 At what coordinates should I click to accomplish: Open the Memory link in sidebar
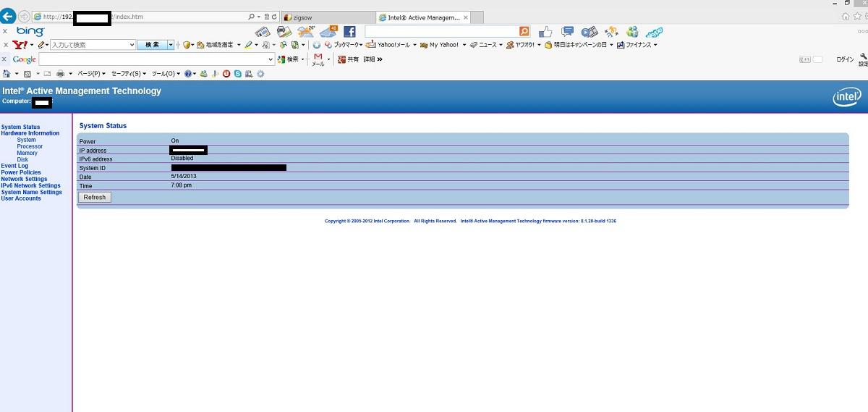point(27,153)
